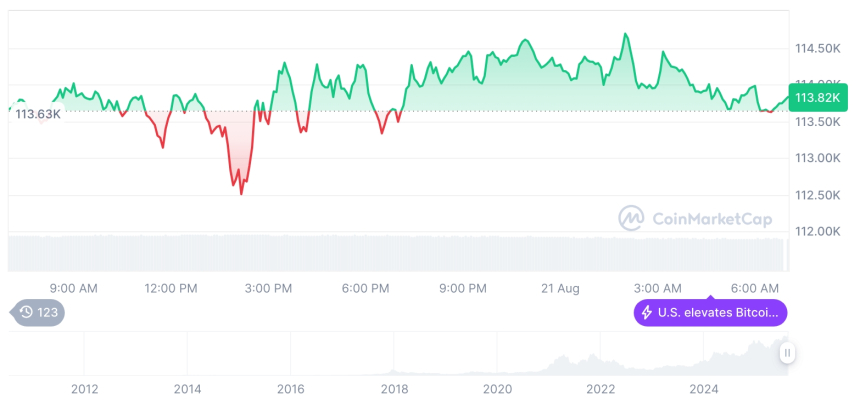Select the 9:00 AM time axis label
Viewport: 860px width, 401px height.
click(73, 288)
